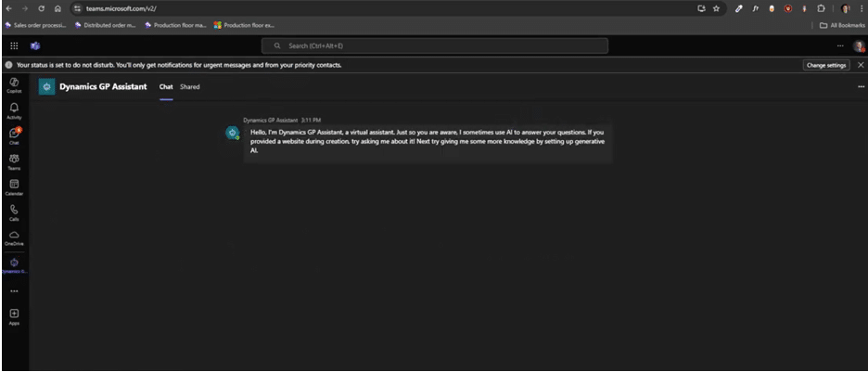Image resolution: width=868 pixels, height=372 pixels.
Task: Click the Change settings button
Action: pyautogui.click(x=826, y=65)
